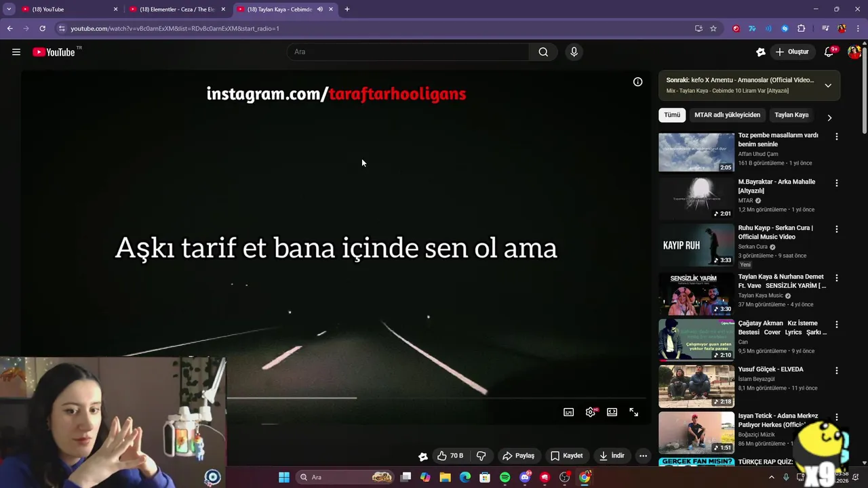The width and height of the screenshot is (868, 488).
Task: Show next filter chips with arrow
Action: pyautogui.click(x=829, y=117)
